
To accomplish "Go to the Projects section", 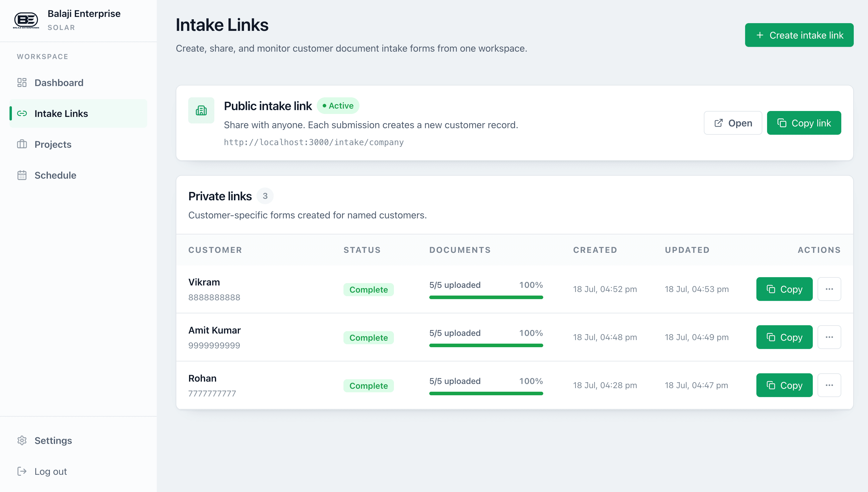I will pyautogui.click(x=78, y=144).
